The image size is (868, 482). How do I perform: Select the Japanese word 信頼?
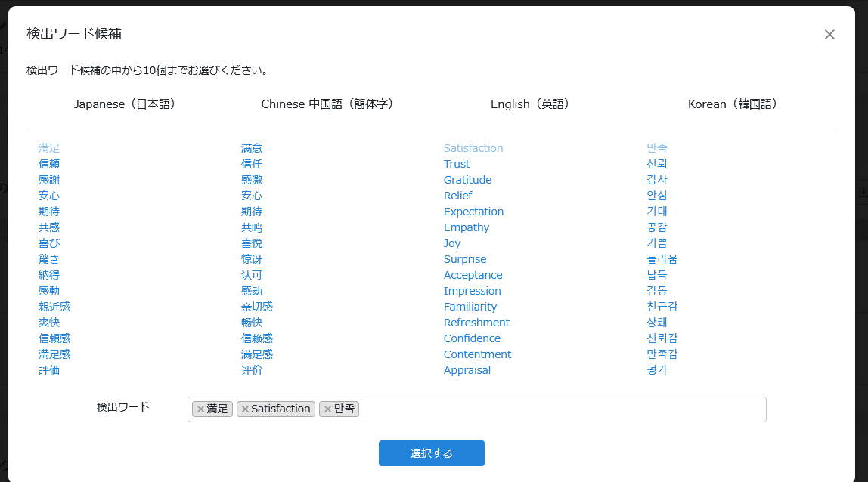(49, 164)
